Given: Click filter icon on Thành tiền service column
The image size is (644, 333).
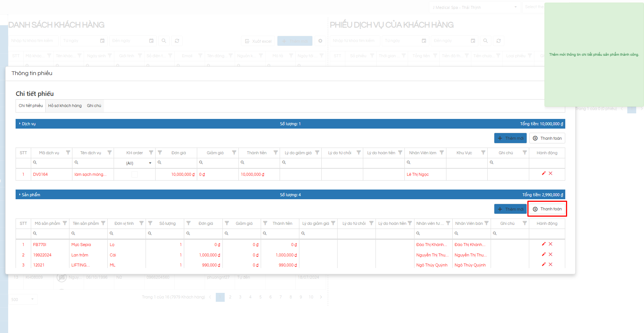Looking at the screenshot, I should (x=276, y=152).
